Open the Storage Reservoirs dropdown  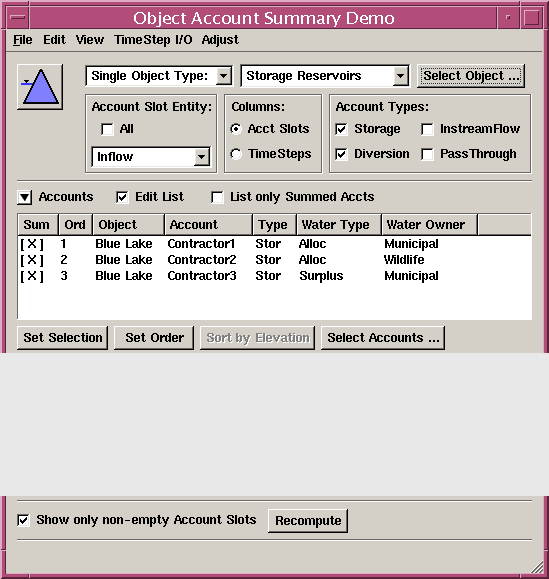pyautogui.click(x=325, y=76)
